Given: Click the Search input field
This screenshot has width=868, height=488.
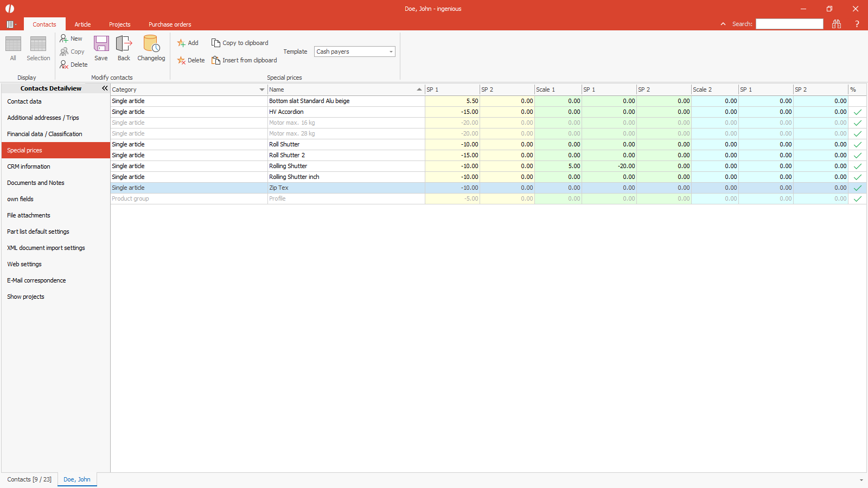Looking at the screenshot, I should [x=789, y=24].
